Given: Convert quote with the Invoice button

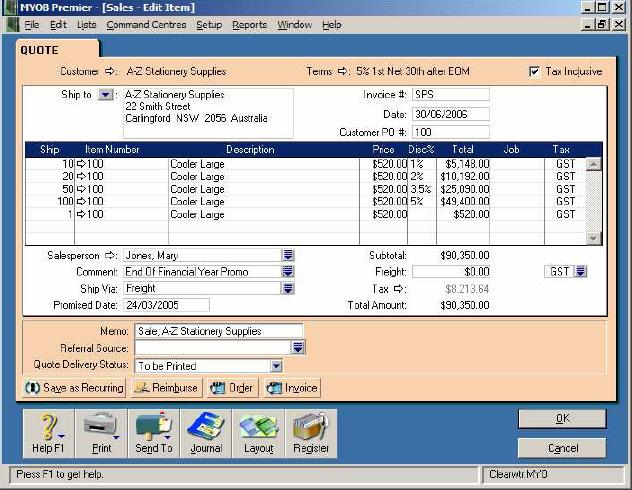Looking at the screenshot, I should 292,388.
